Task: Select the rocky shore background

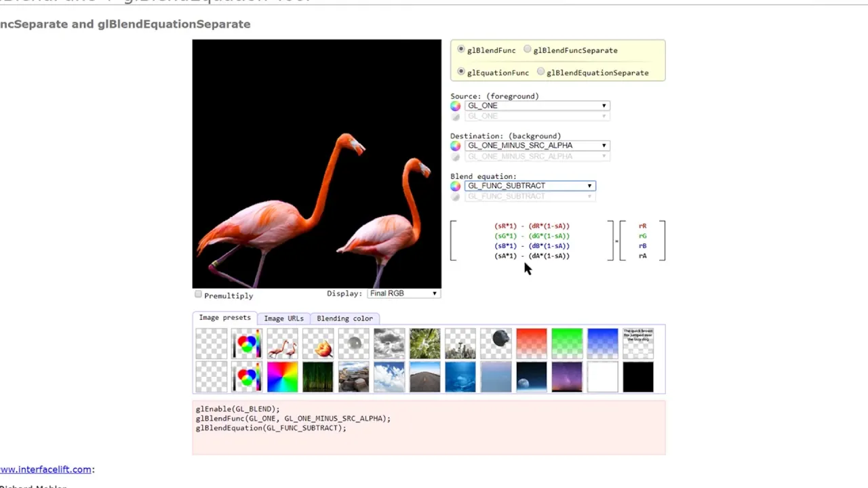Action: 353,378
